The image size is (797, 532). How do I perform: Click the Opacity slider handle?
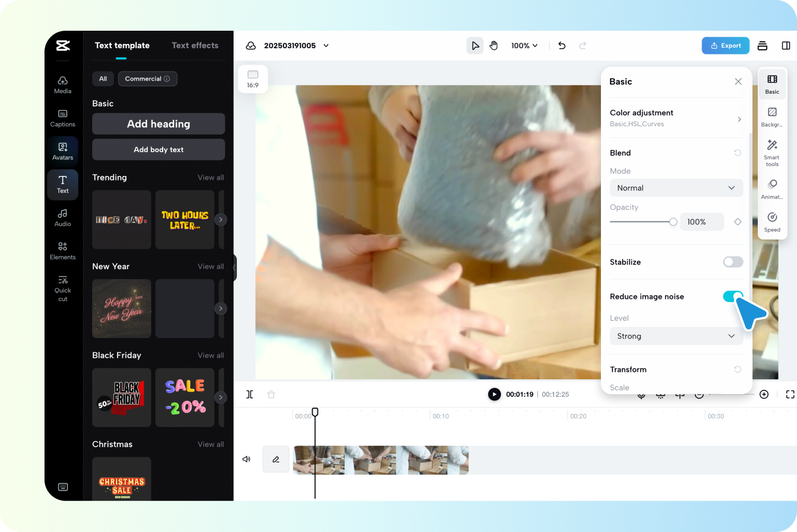[x=673, y=221]
